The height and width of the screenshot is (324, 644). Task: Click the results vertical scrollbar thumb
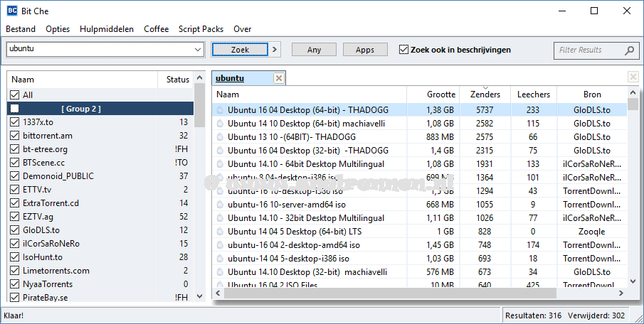(x=633, y=104)
